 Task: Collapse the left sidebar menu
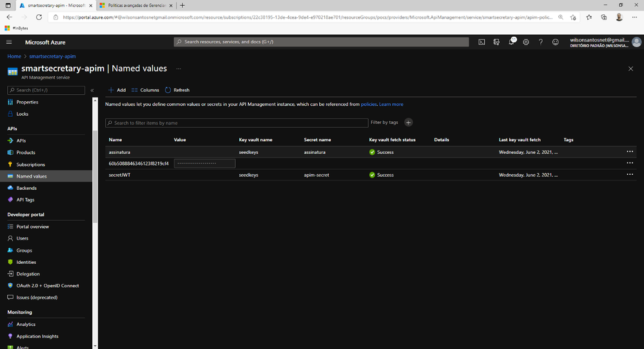92,90
